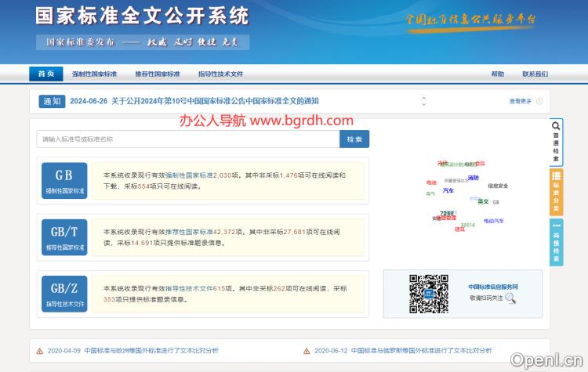Viewport: 588px width, 372px height.
Task: Click the QR code image
Action: pos(428,293)
